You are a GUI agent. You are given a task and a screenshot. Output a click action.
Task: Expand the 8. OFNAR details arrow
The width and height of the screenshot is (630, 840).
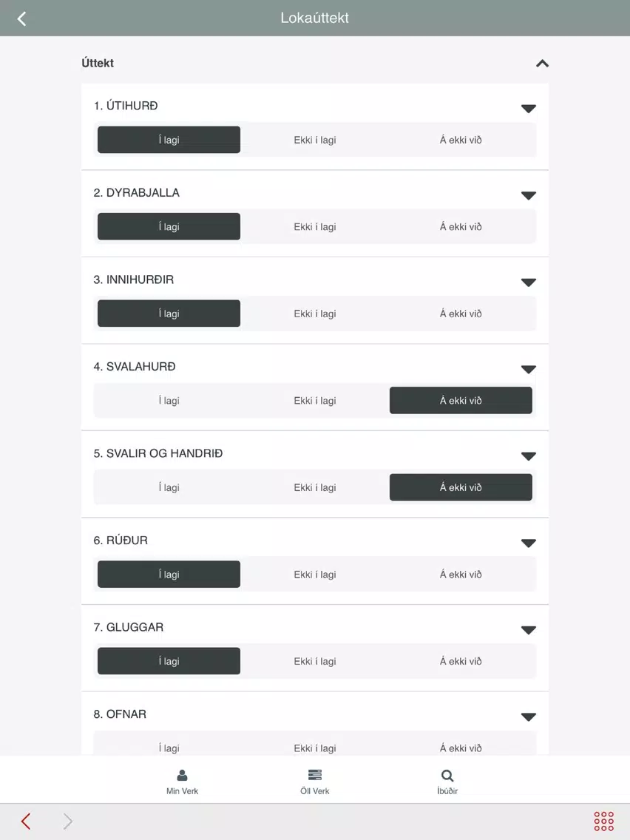[x=528, y=717]
